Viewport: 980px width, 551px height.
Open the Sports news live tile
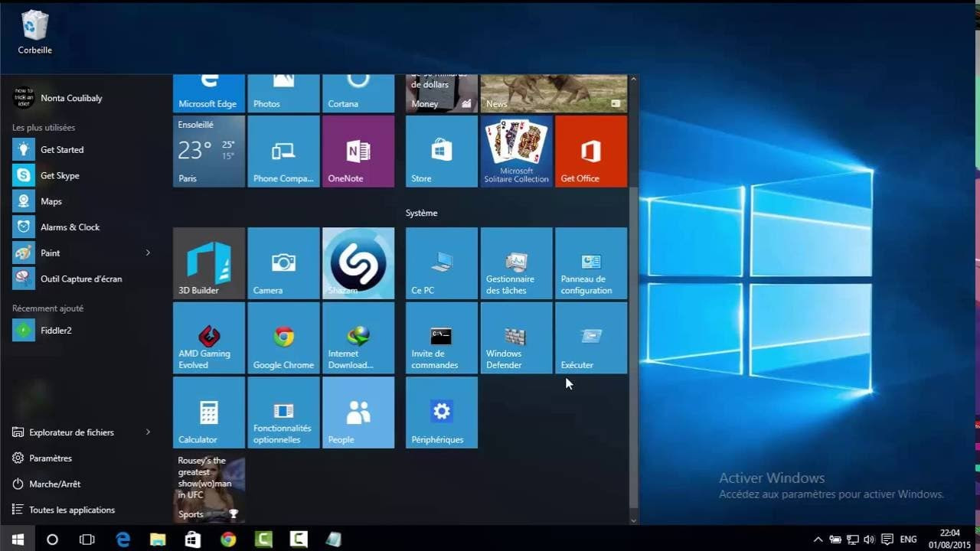[x=209, y=487]
